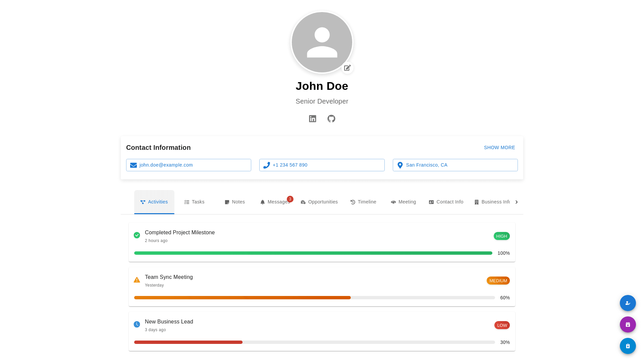Open the Messages tab with badge
Screen dimensions: 644x362
(x=275, y=202)
